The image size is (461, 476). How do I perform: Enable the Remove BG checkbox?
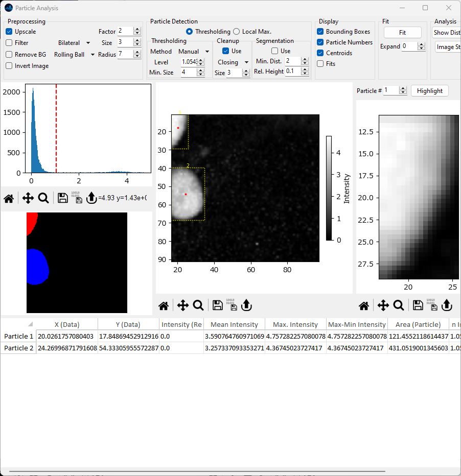pyautogui.click(x=9, y=55)
